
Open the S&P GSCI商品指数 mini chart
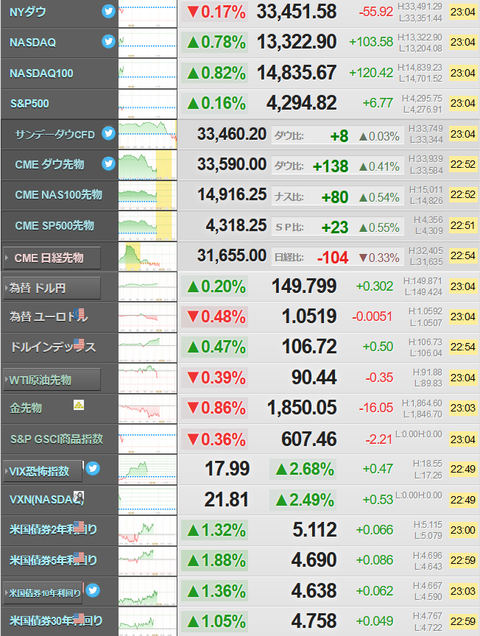148,439
